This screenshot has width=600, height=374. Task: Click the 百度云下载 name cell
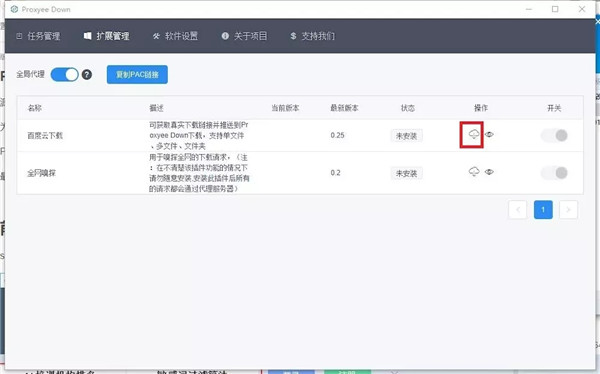[x=45, y=135]
